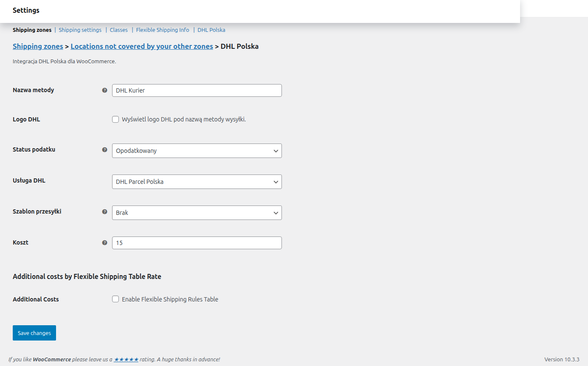Click the Save changes button

(x=34, y=333)
